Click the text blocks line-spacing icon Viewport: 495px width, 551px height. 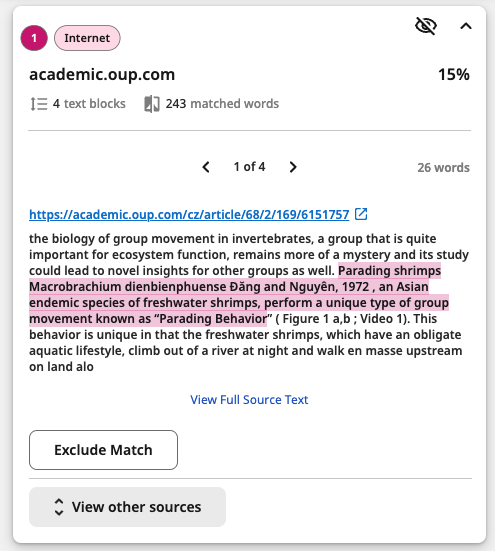(x=39, y=104)
